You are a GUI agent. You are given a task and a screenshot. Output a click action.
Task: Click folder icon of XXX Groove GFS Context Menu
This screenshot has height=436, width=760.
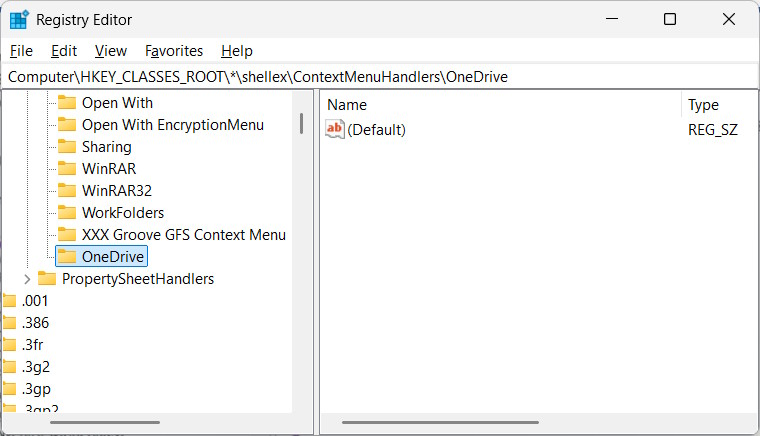pyautogui.click(x=67, y=235)
